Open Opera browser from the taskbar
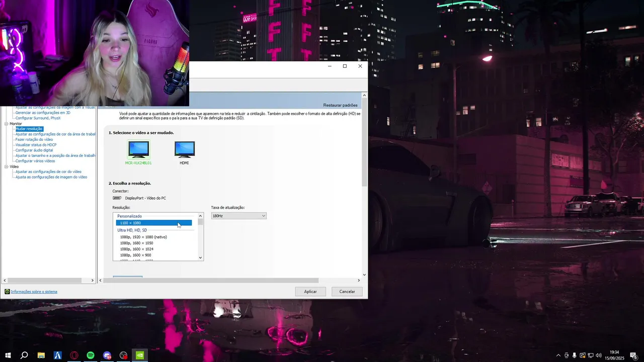 (74, 355)
